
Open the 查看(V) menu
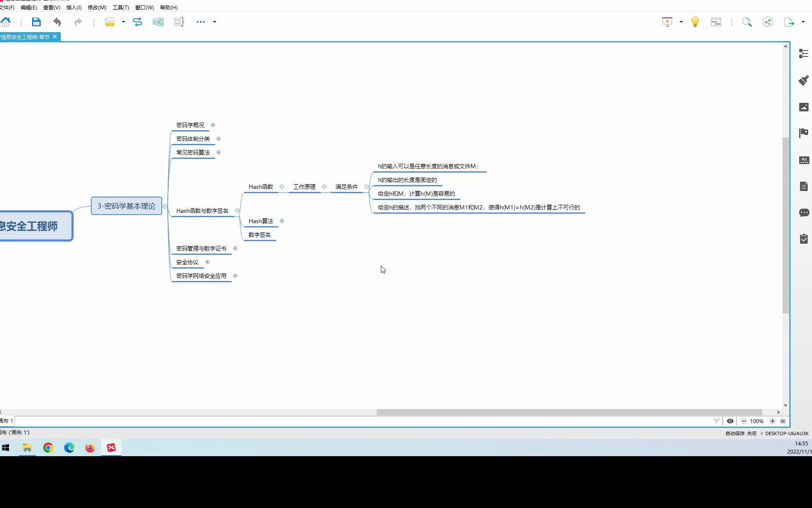click(x=51, y=8)
